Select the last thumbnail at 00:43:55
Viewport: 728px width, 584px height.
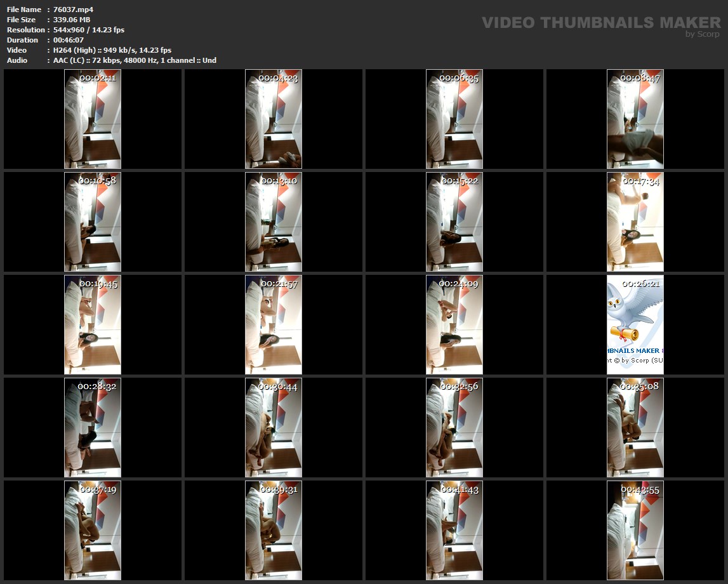point(635,530)
